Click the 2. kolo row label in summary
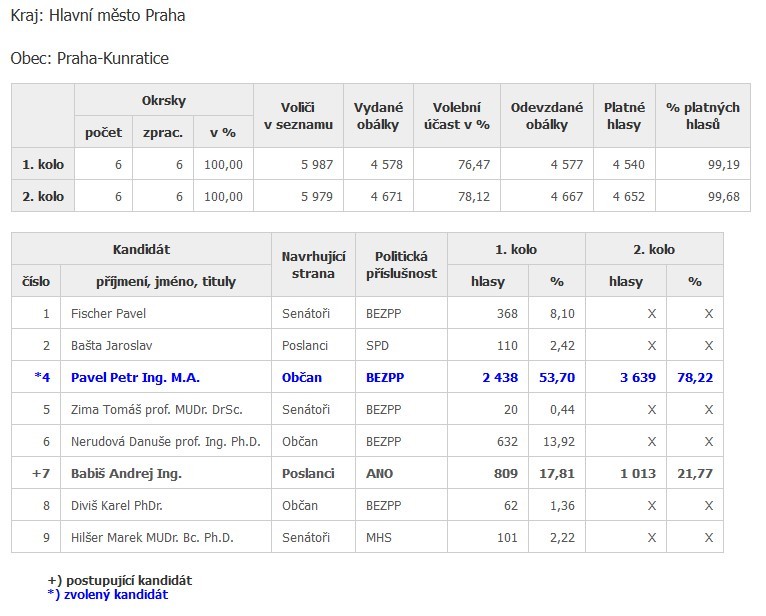 click(x=43, y=196)
